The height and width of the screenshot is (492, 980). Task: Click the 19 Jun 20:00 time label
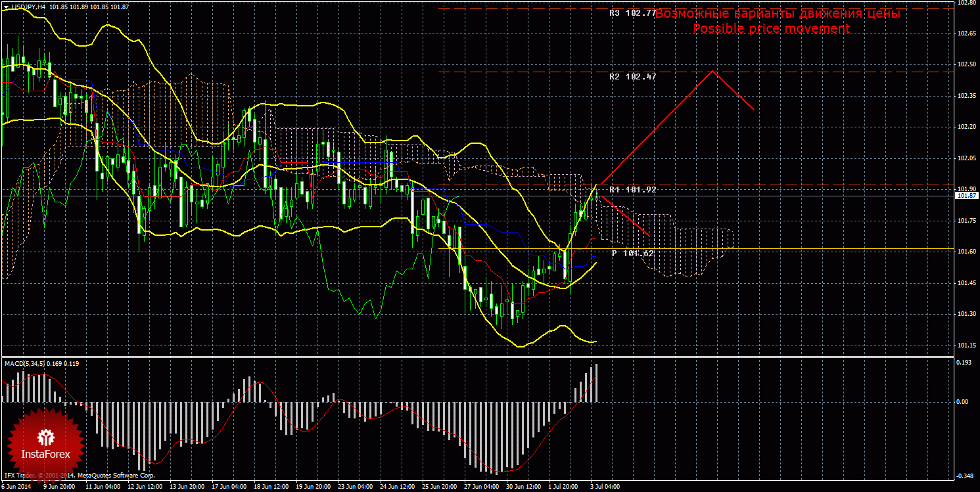(x=314, y=487)
